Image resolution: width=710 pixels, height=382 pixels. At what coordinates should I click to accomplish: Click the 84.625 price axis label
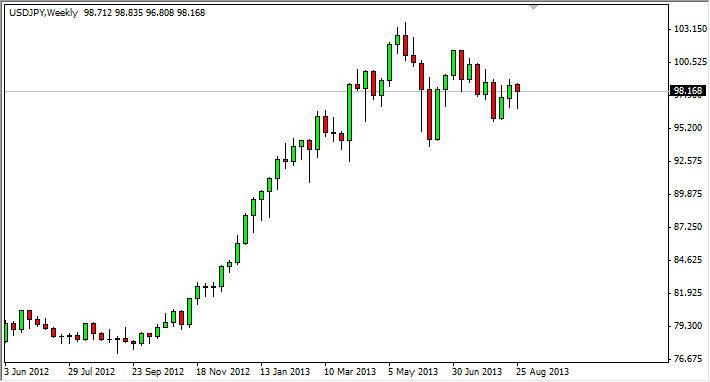(688, 260)
